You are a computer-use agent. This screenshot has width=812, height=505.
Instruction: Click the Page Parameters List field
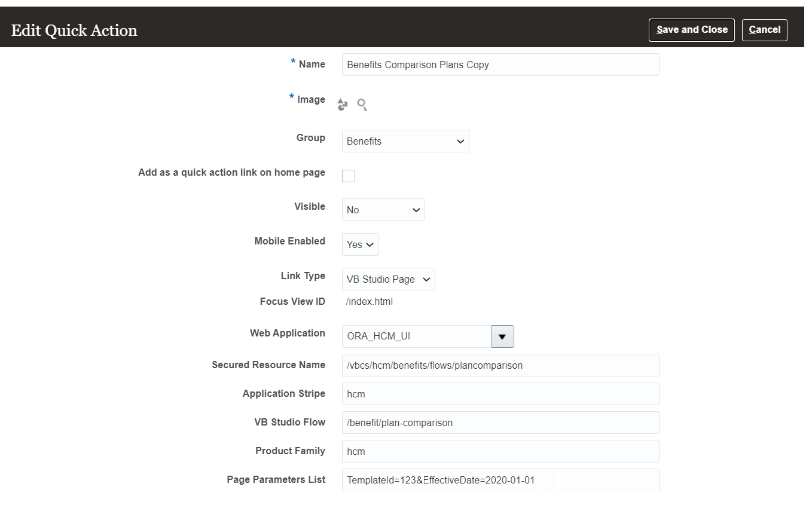[x=500, y=480]
